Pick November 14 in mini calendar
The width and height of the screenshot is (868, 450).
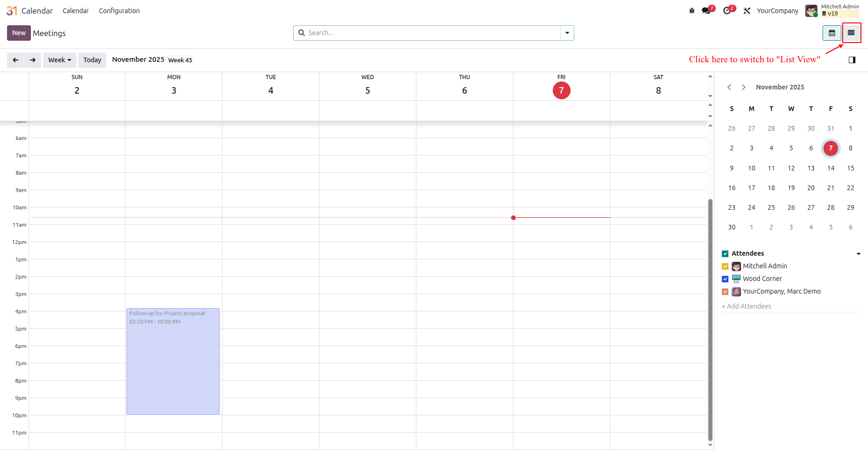click(831, 168)
